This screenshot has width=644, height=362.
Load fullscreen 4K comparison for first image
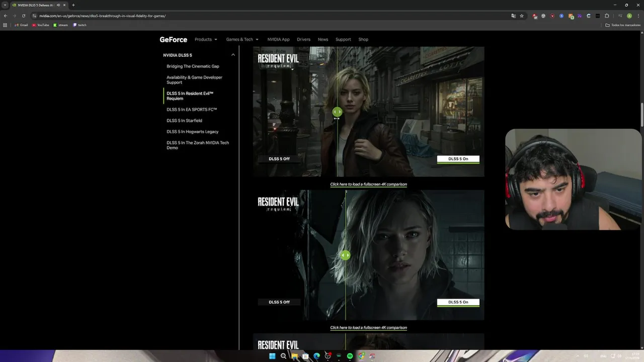point(368,185)
